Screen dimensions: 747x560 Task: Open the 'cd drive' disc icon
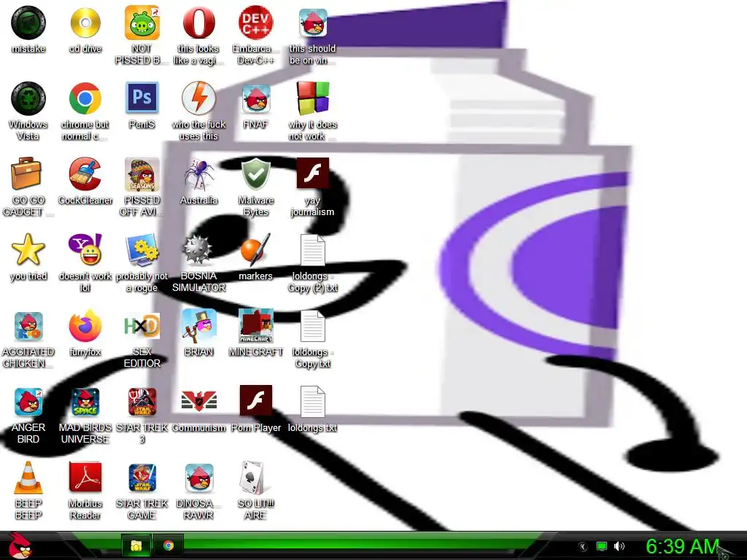(85, 23)
